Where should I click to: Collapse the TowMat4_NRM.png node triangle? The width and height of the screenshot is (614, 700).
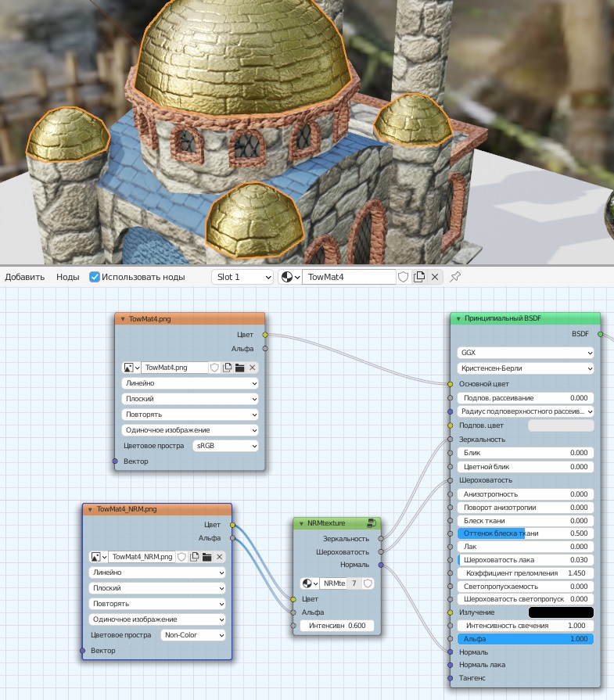coord(90,509)
